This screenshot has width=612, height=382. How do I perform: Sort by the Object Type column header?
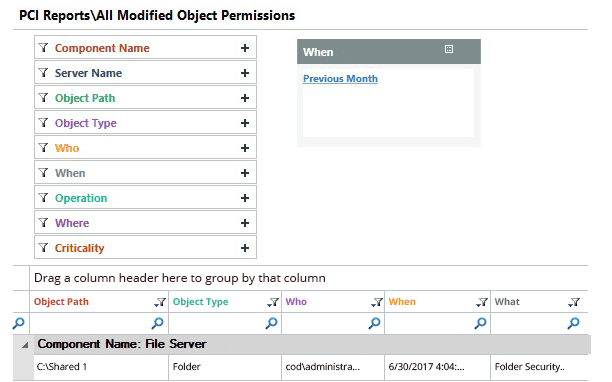coord(201,302)
